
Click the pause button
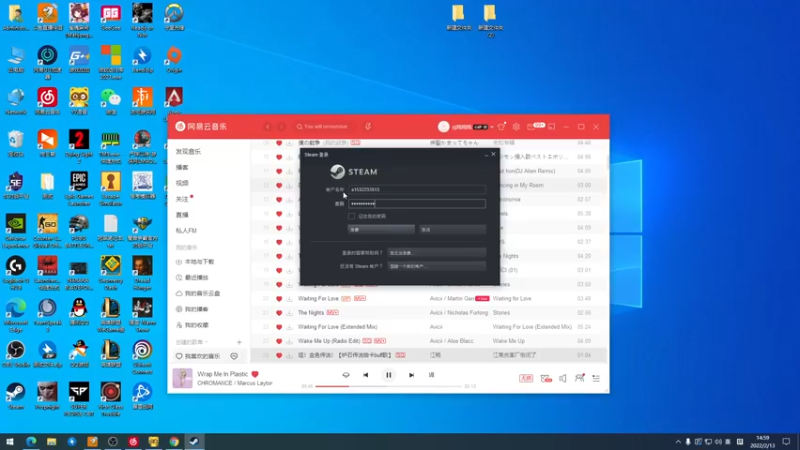click(x=388, y=375)
